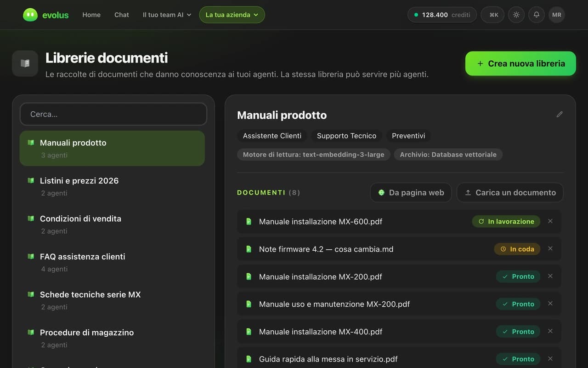Remove Manuale uso e manutenzione MX-200.pdf
588x368 pixels.
click(550, 304)
